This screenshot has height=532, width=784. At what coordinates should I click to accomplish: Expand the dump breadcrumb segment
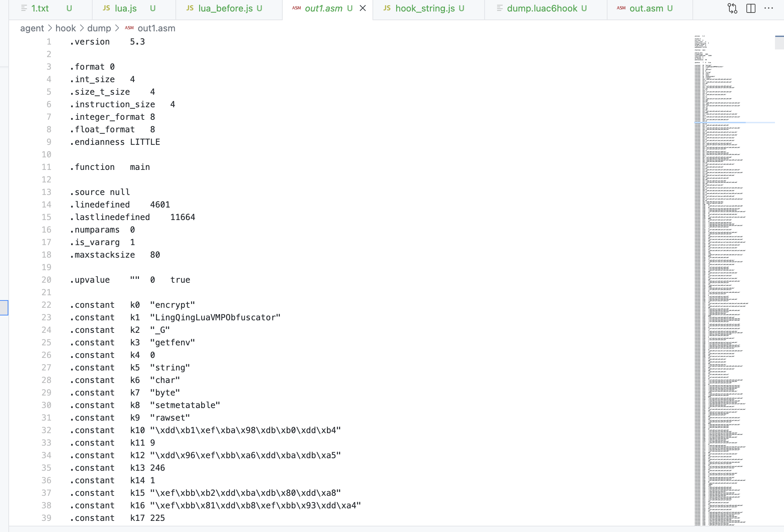[99, 28]
